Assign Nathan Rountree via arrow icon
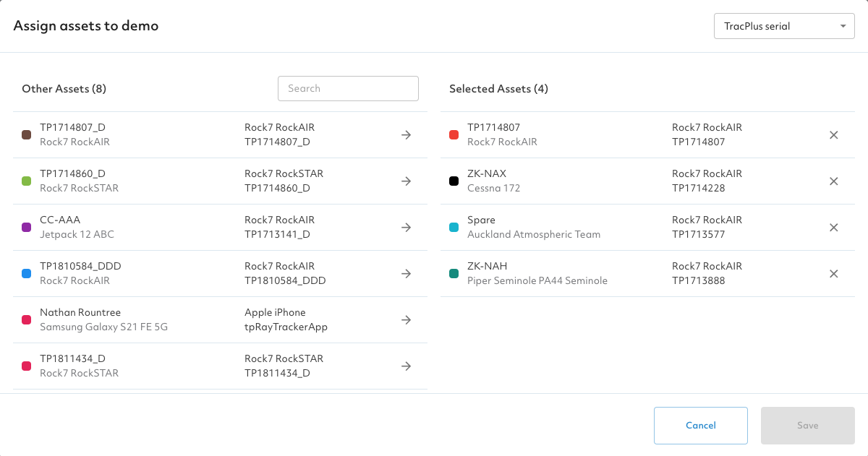 tap(407, 320)
